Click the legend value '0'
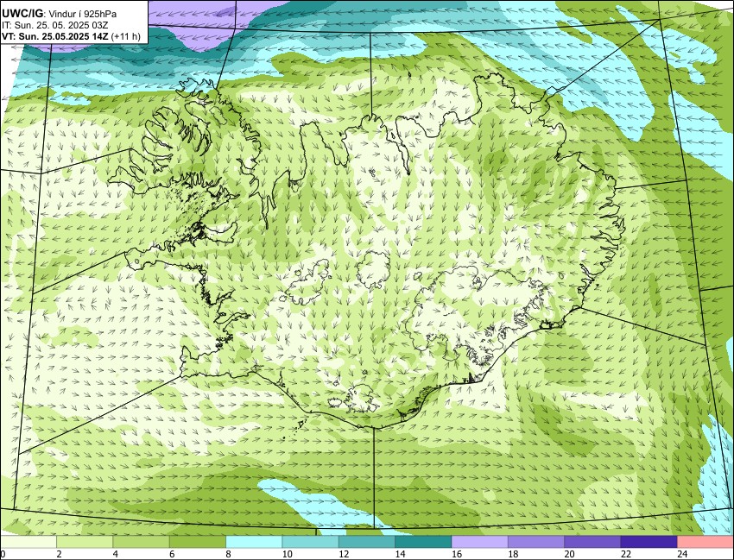Image resolution: width=734 pixels, height=560 pixels. point(3,554)
